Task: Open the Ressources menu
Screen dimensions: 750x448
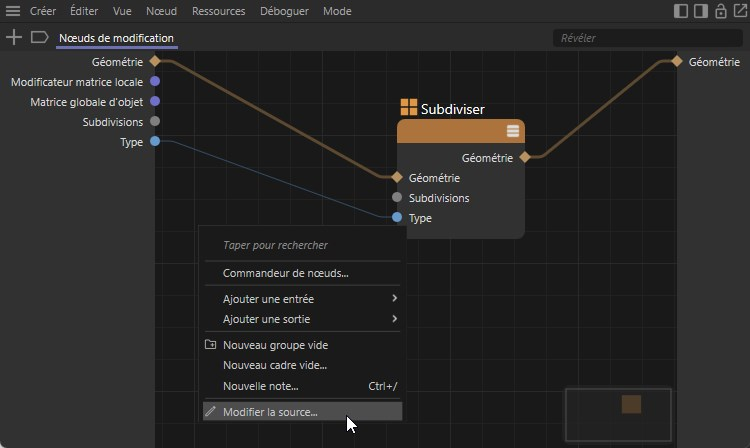Action: pyautogui.click(x=217, y=11)
